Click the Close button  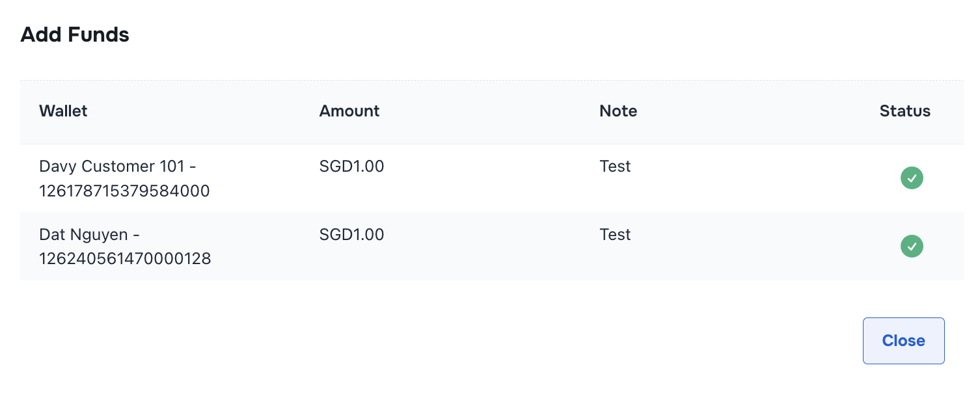903,340
